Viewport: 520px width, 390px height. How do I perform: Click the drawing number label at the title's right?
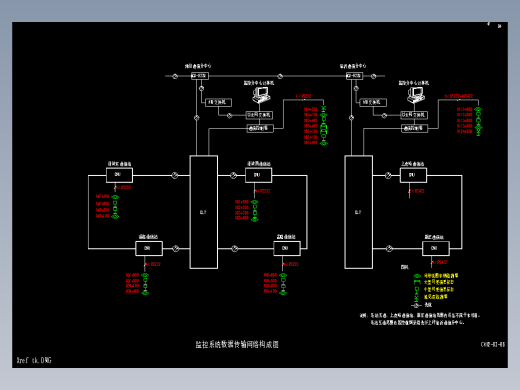[493, 345]
